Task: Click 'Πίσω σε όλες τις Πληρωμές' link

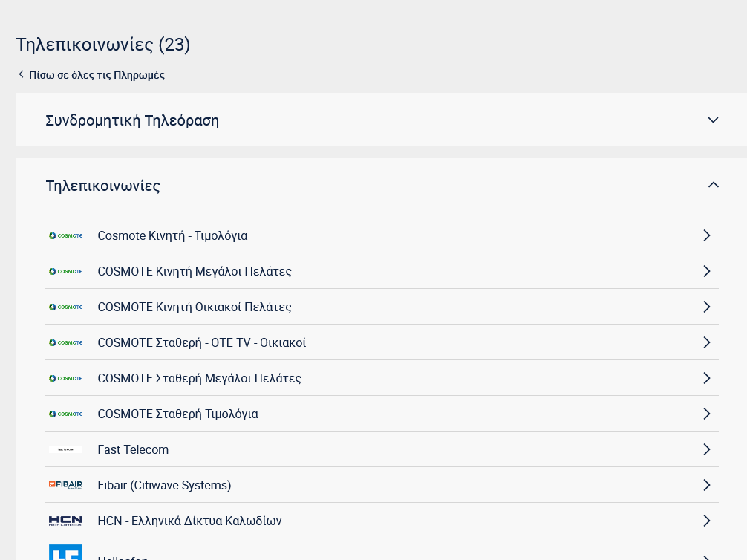Action: click(x=97, y=75)
